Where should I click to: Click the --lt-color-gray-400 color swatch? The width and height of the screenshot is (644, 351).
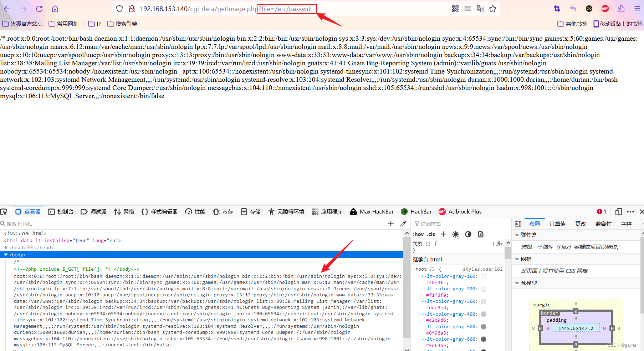pyautogui.click(x=484, y=314)
